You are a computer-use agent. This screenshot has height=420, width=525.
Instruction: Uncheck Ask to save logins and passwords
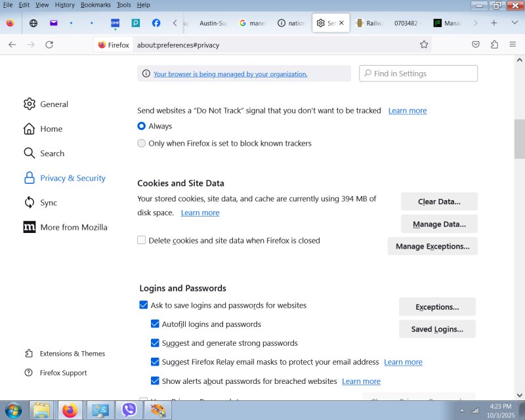pyautogui.click(x=143, y=304)
